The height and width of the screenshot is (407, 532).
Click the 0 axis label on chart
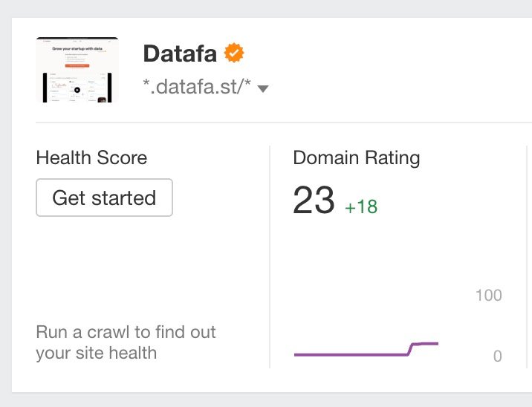click(x=497, y=356)
